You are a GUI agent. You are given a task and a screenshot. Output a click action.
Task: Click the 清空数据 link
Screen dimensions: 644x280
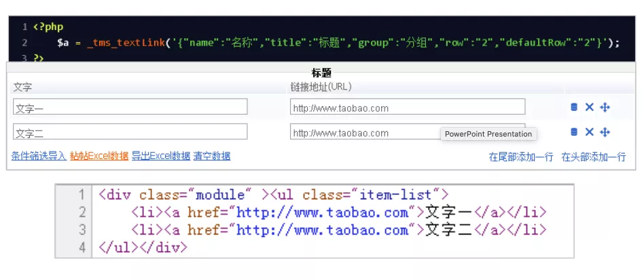pos(212,156)
